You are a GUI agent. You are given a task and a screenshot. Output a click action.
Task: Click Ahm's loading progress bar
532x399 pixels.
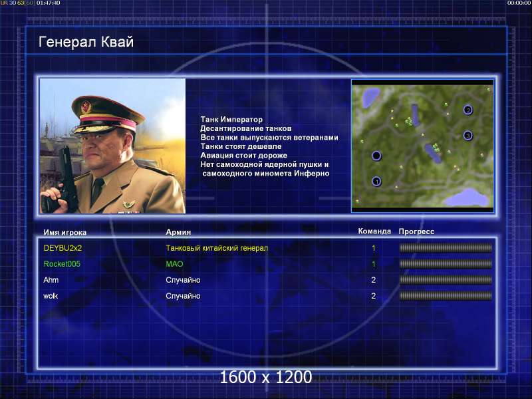point(446,280)
